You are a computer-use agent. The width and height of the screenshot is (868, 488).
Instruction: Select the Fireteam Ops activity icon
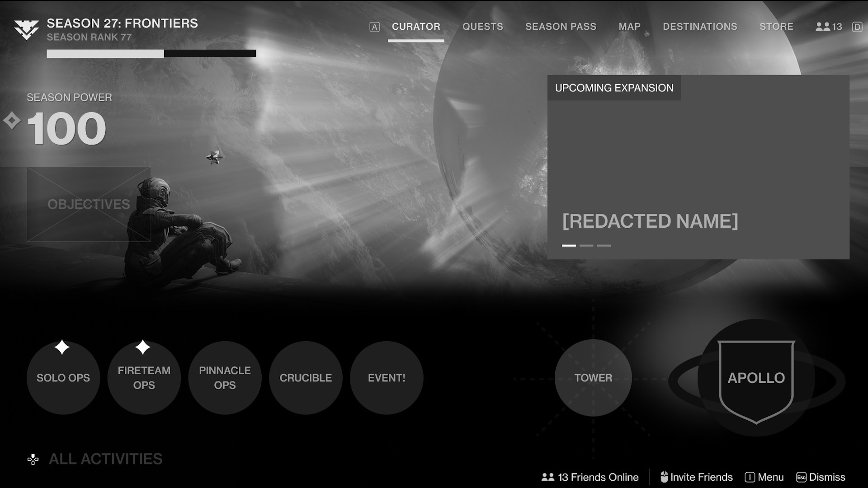coord(144,378)
